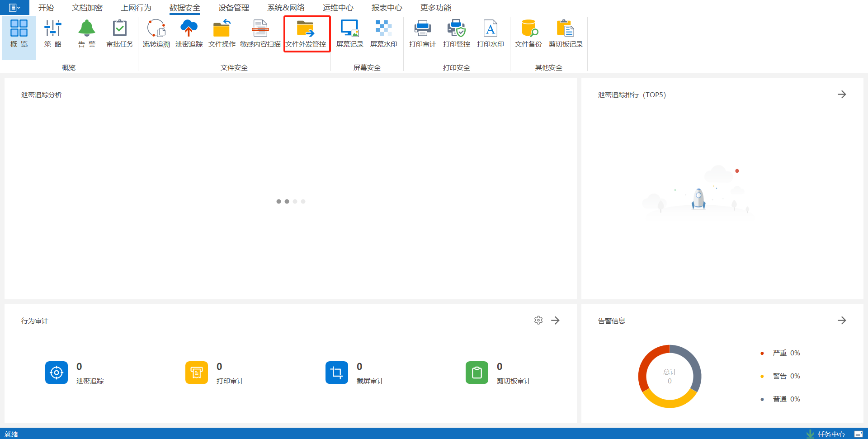Viewport: 868px width, 439px height.
Task: Switch to the 开始 tab
Action: pyautogui.click(x=46, y=8)
